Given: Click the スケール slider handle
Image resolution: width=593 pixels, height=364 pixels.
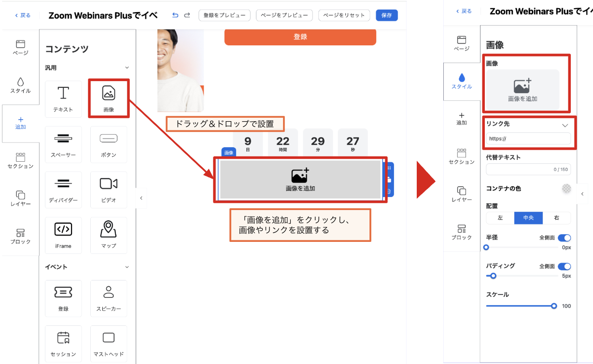Looking at the screenshot, I should [554, 306].
